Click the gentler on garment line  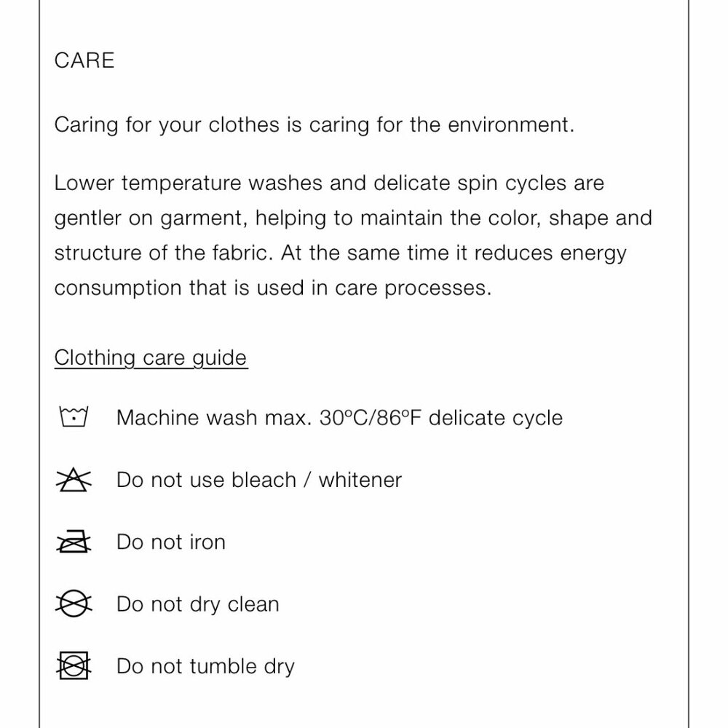[353, 218]
